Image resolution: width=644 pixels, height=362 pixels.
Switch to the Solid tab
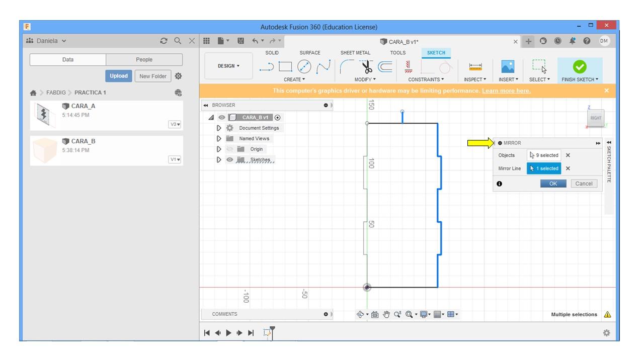(x=272, y=53)
